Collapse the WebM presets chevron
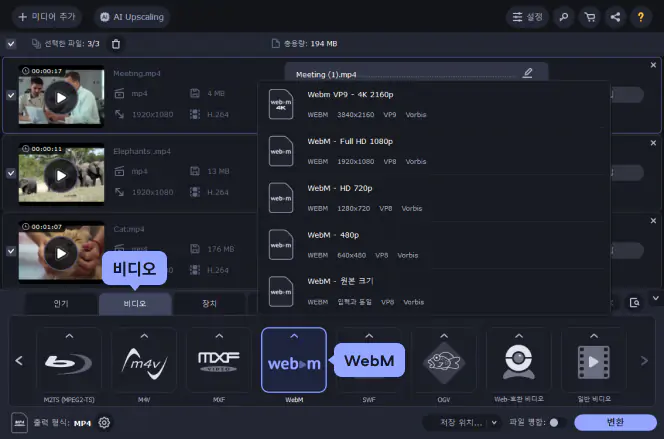This screenshot has width=664, height=439. [294, 336]
